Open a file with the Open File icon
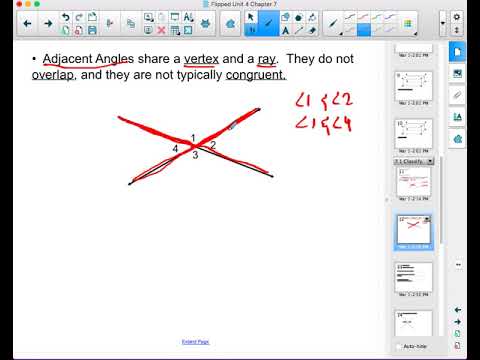This screenshot has height=360, width=480. (x=92, y=17)
